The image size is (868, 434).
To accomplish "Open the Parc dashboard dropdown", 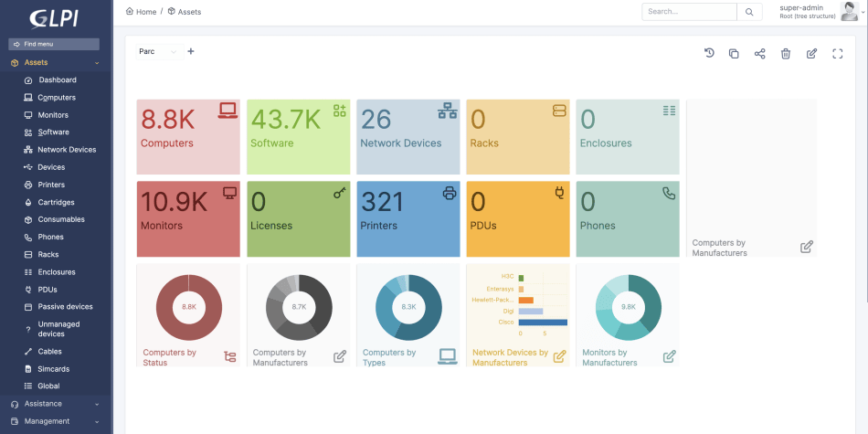I will pos(159,51).
